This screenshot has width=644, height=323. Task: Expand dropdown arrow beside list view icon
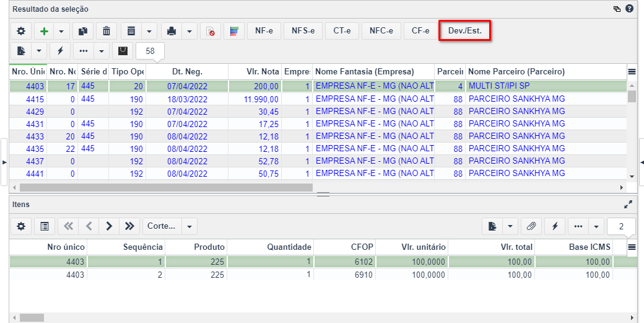[149, 31]
